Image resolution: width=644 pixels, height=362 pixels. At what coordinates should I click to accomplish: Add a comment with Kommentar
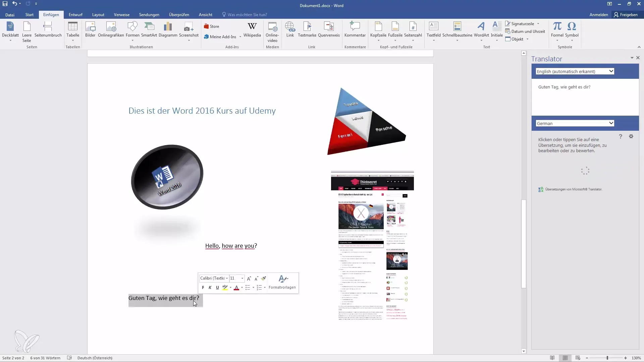coord(355,29)
